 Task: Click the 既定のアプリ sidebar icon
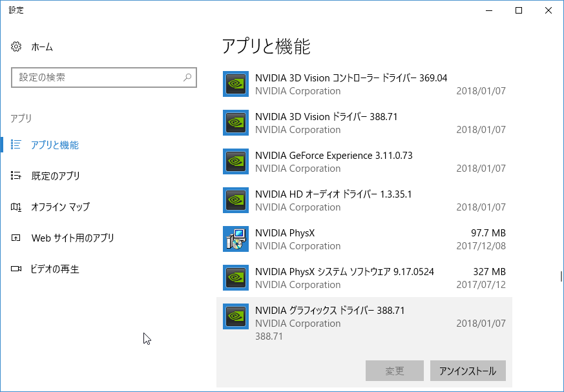[x=16, y=176]
